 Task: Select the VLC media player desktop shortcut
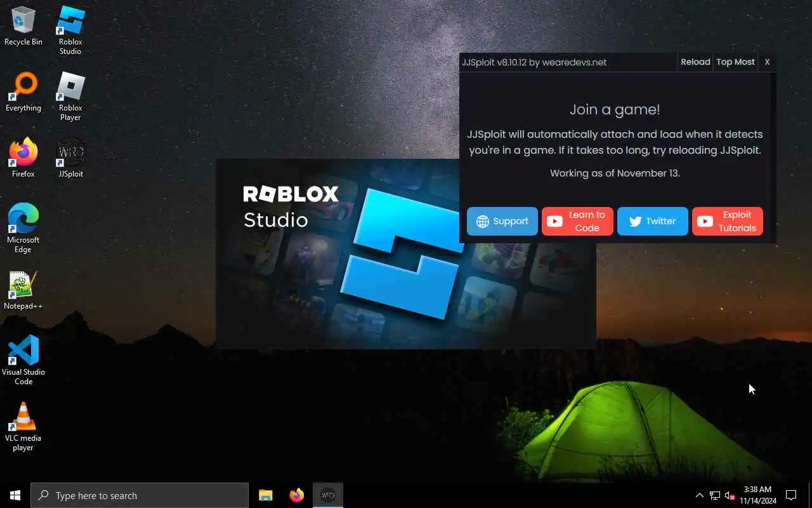pos(23,427)
